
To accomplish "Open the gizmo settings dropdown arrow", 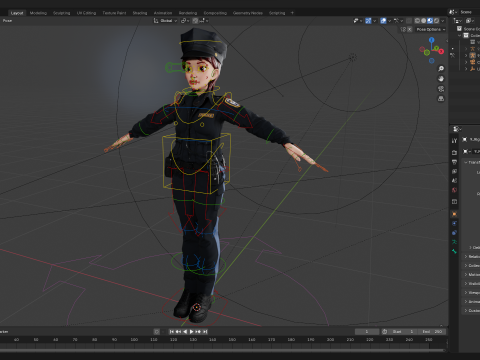I will pyautogui.click(x=375, y=21).
